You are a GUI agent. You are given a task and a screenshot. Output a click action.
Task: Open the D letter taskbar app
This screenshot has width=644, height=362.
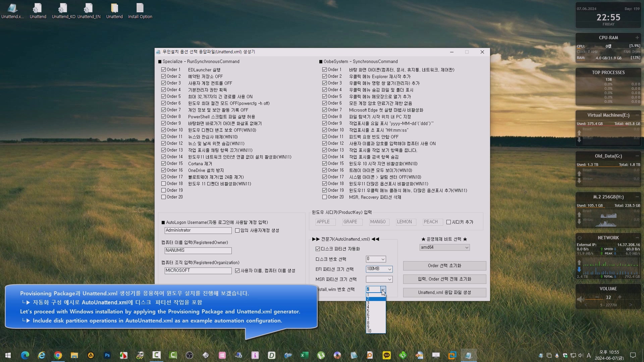click(272, 355)
